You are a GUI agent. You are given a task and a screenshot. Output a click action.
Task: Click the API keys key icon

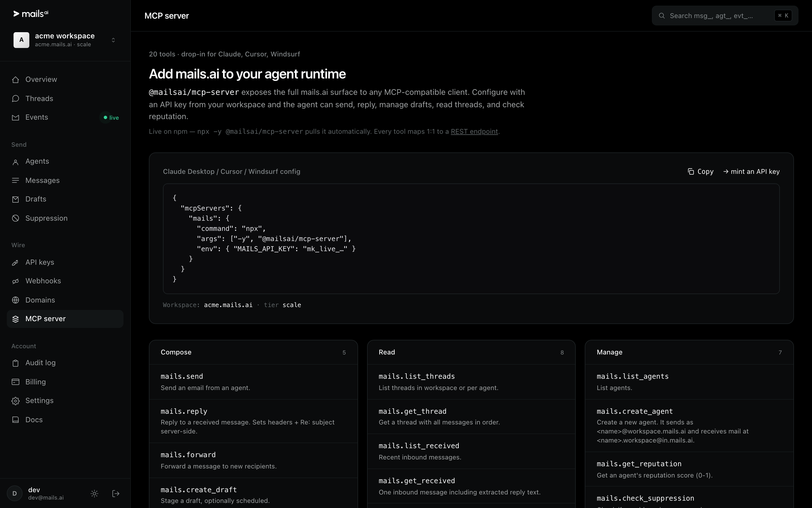point(16,262)
